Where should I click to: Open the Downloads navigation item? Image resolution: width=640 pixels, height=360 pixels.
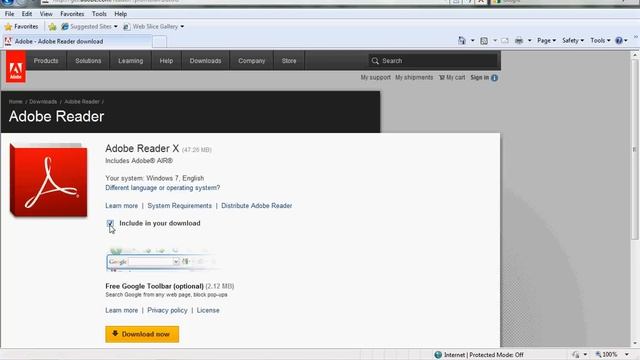pos(205,61)
